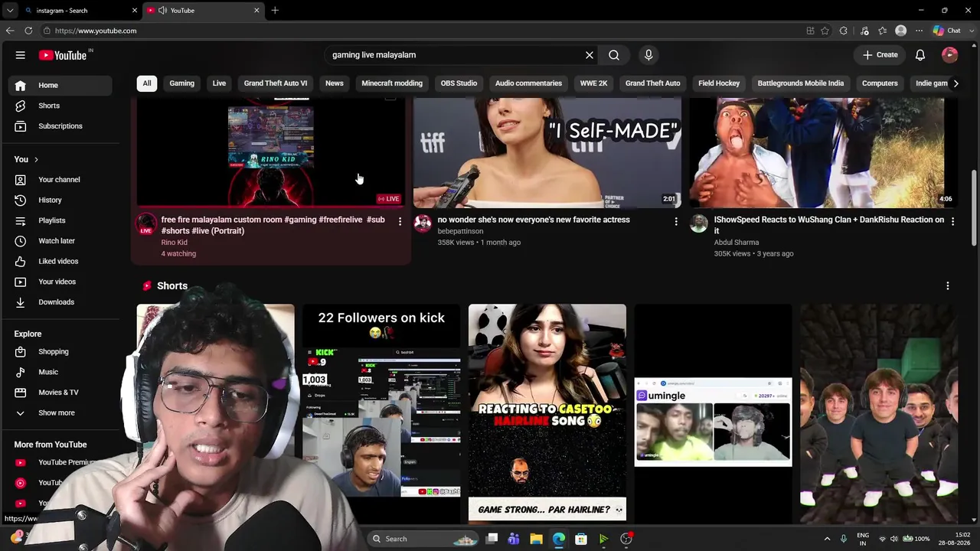
Task: Open the Windows taskbar Search box
Action: (x=423, y=539)
